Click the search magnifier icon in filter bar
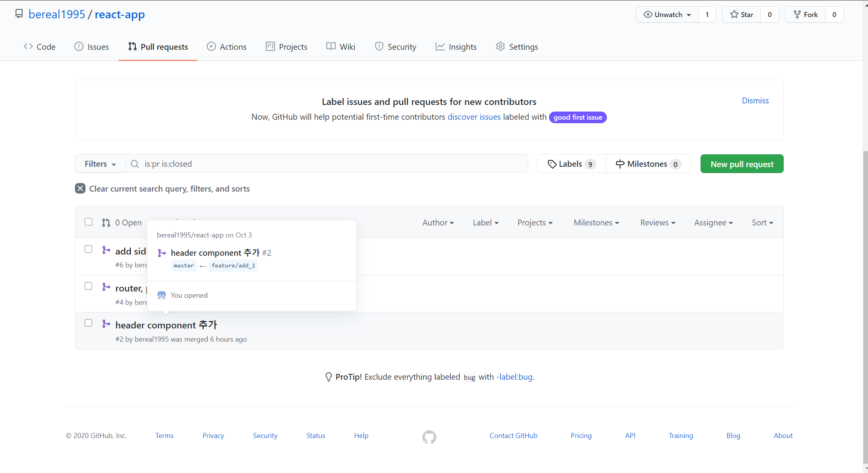The image size is (868, 473). pyautogui.click(x=135, y=164)
